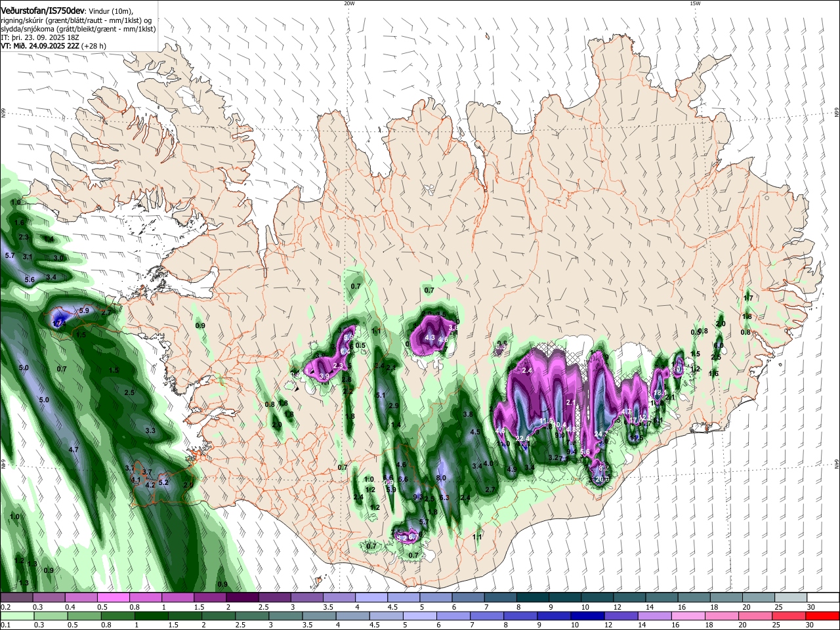
Task: Select the darkest green swatch labeled 1
Action: (151, 616)
